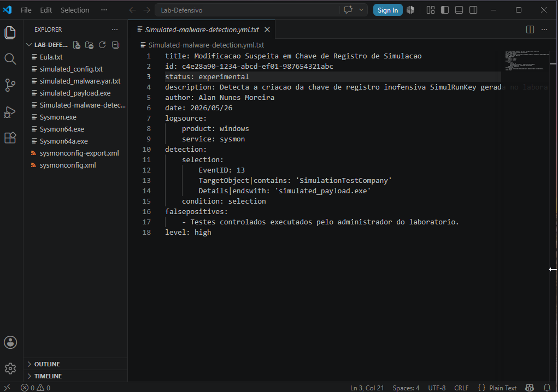Change the CRLF end of line sequence

click(x=461, y=388)
